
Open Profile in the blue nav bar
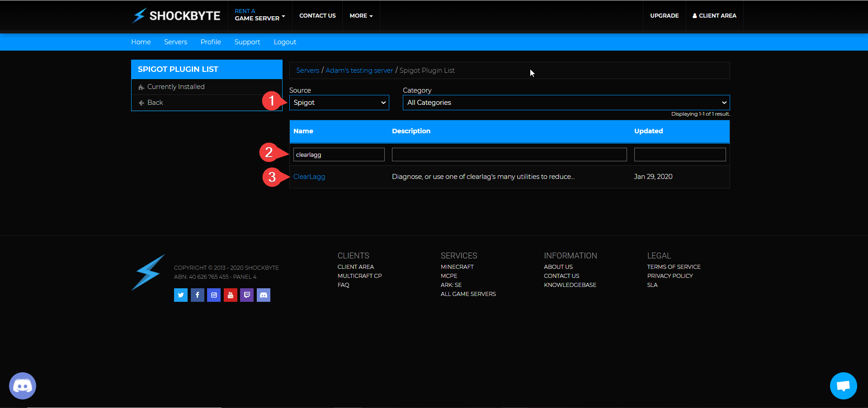[211, 42]
